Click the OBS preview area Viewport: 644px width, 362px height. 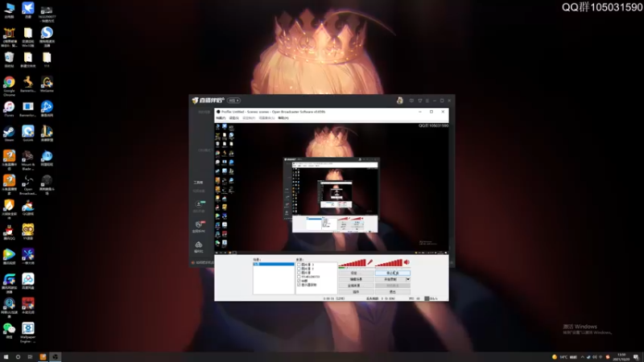[x=332, y=188]
